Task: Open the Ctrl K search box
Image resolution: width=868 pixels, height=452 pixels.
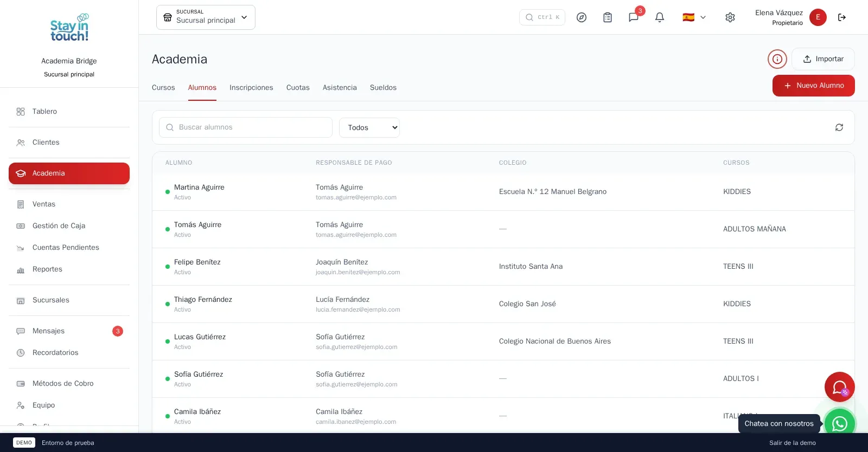Action: [542, 17]
